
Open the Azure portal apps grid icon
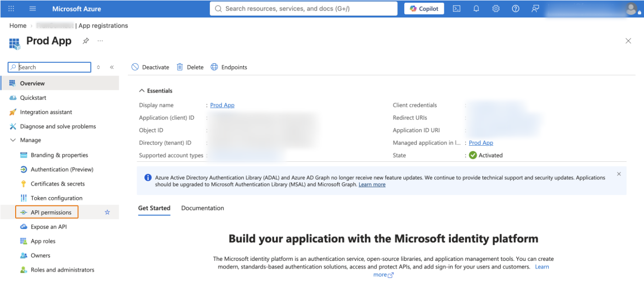click(x=11, y=9)
